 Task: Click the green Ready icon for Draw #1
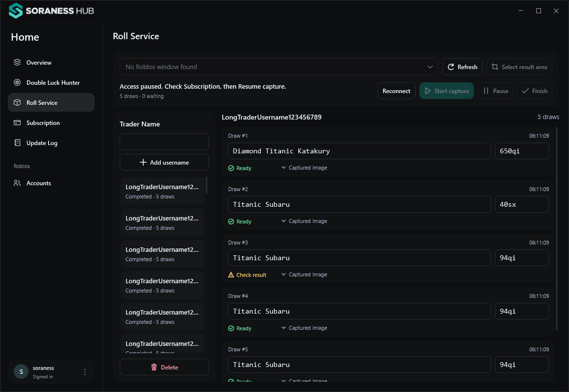231,168
